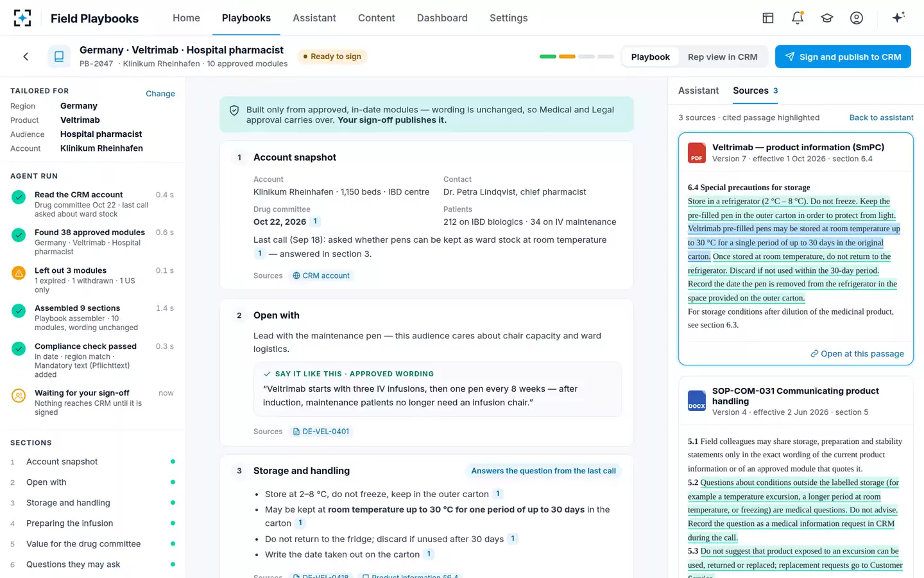The width and height of the screenshot is (924, 578).
Task: Click citation 1 next to Oct 22, 2026
Action: tap(315, 222)
